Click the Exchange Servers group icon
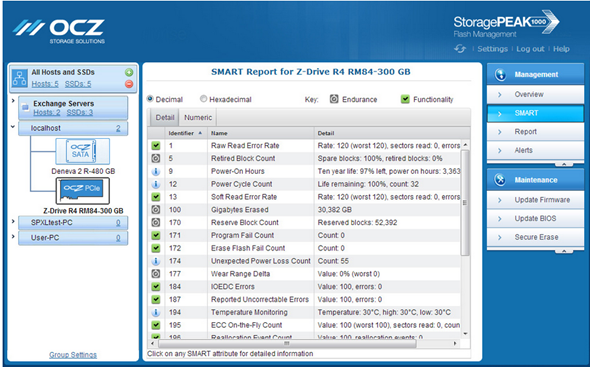 coord(25,108)
